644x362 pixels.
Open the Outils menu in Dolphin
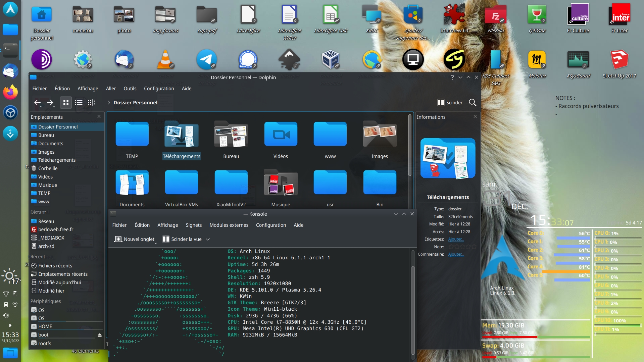click(x=130, y=89)
